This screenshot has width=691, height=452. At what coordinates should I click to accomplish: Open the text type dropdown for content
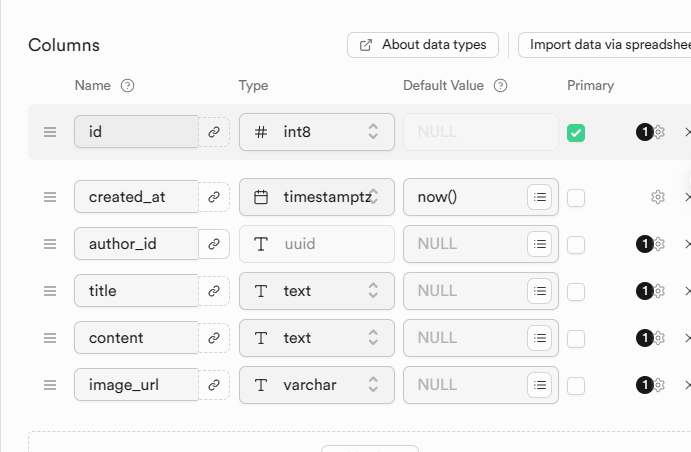click(317, 338)
